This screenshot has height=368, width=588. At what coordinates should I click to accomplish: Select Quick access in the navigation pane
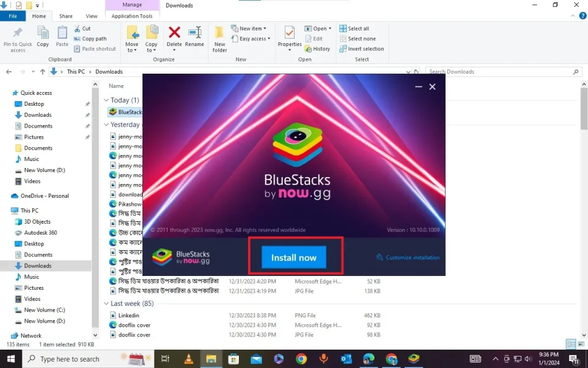pyautogui.click(x=36, y=93)
